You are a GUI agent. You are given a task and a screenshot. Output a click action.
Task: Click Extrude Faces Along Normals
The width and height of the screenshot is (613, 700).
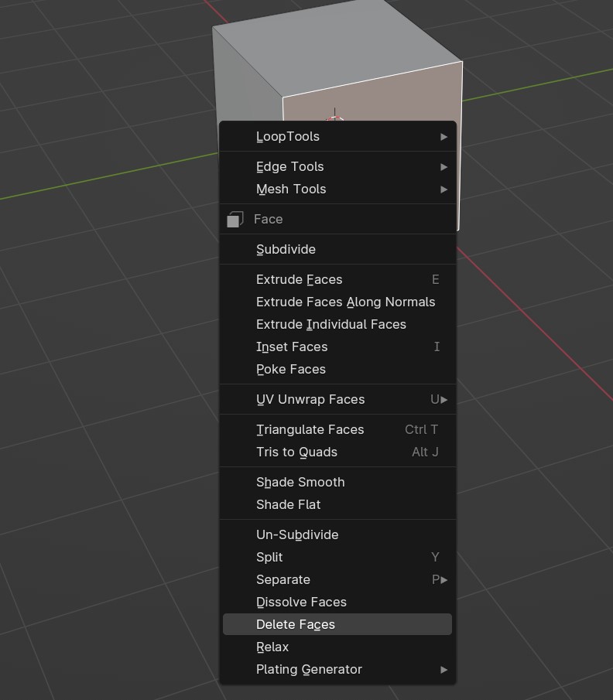point(345,302)
